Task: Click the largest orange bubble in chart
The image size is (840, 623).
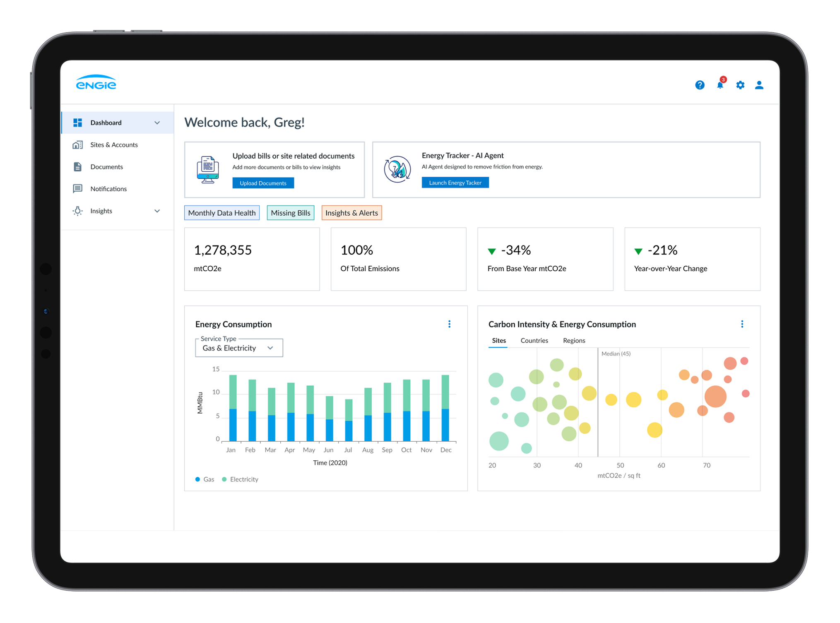Action: click(x=715, y=396)
